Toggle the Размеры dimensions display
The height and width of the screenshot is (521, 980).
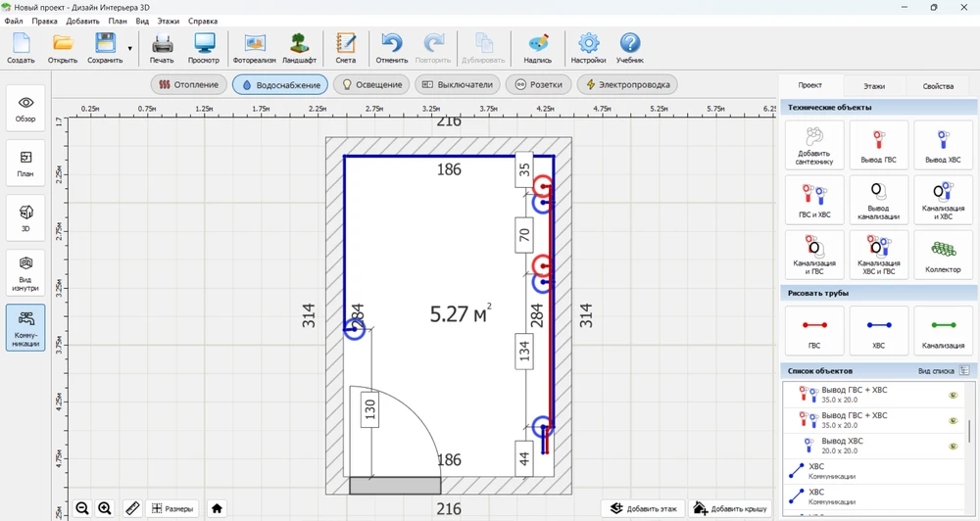tap(171, 508)
